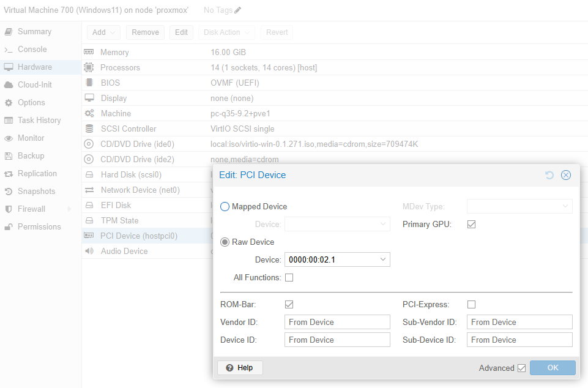Enable the All Functions checkbox
The width and height of the screenshot is (588, 388).
(289, 278)
